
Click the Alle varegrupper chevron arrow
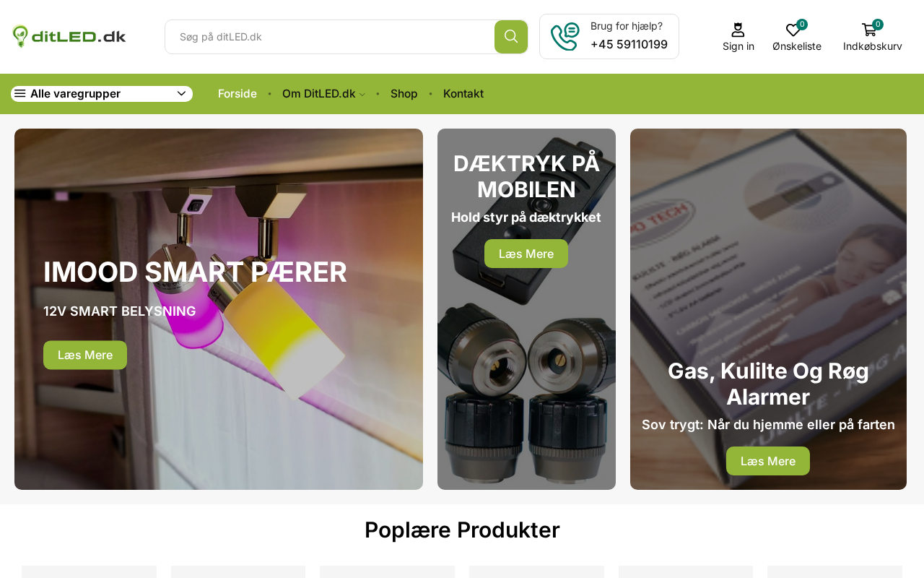[182, 94]
